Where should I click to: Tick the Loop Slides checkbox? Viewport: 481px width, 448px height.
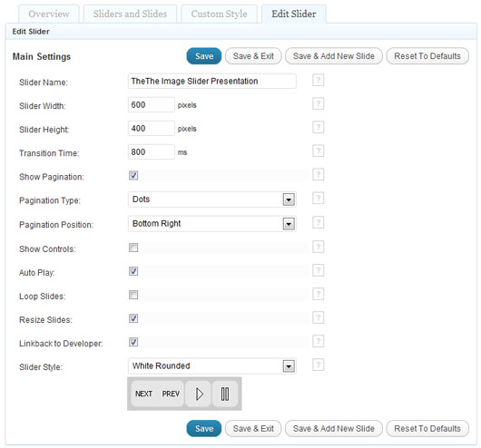[133, 295]
